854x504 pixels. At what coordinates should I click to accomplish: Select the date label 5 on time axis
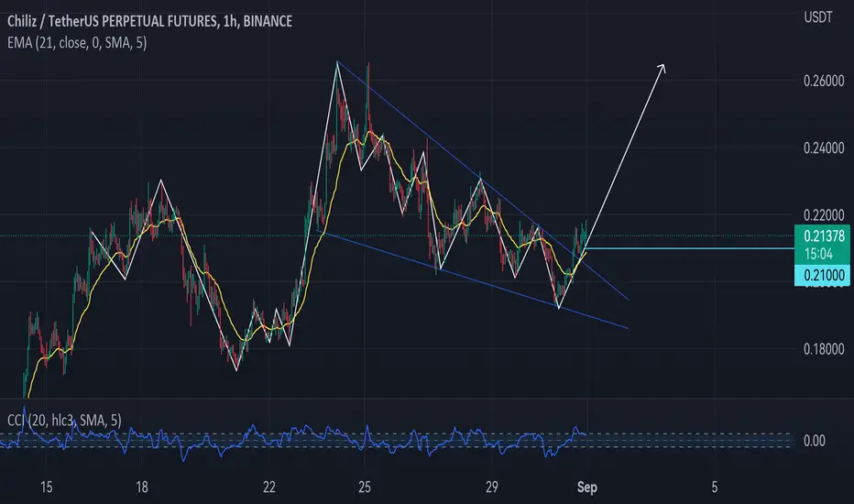point(715,488)
